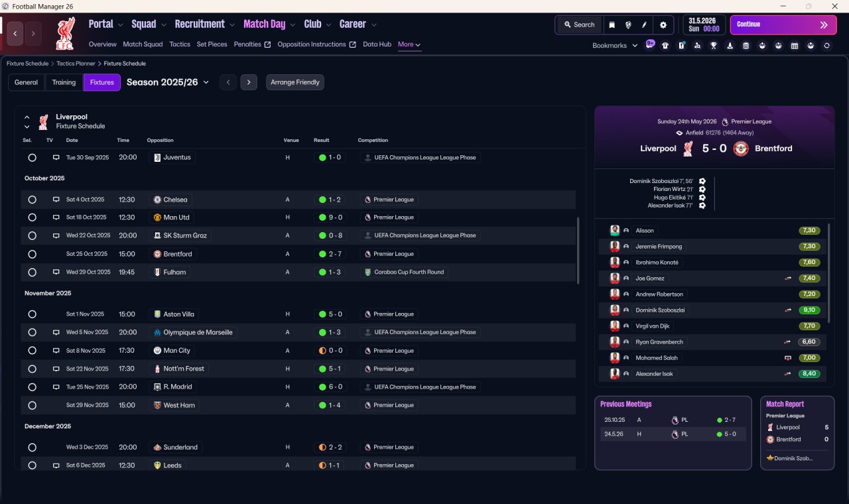This screenshot has height=504, width=849.
Task: Open the Set Pieces submenu item
Action: tap(212, 44)
